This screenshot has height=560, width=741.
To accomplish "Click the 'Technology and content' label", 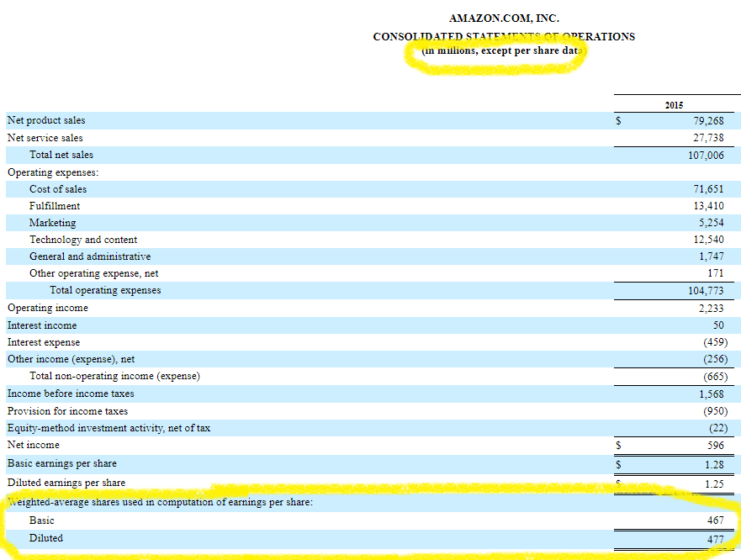I will click(x=83, y=240).
